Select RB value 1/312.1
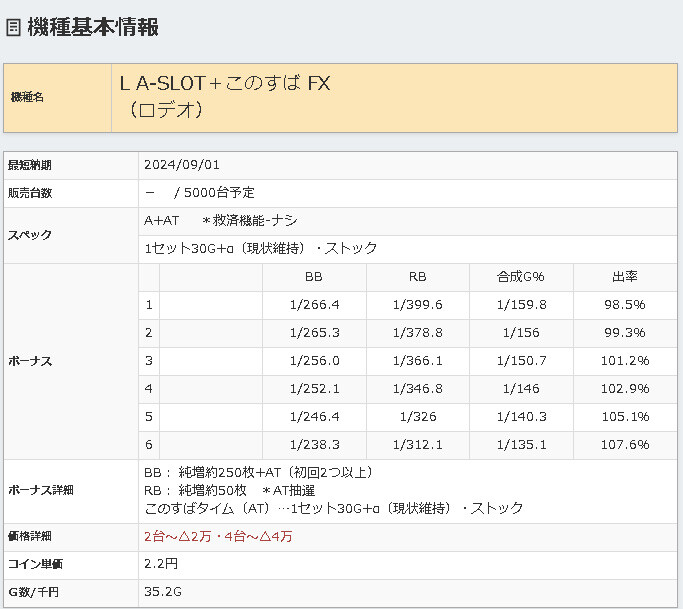This screenshot has height=609, width=683. pos(418,445)
